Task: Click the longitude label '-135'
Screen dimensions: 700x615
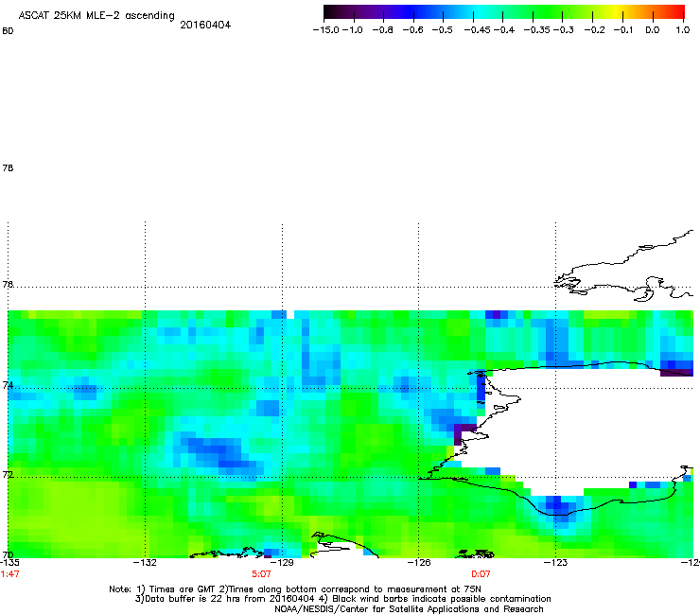Action: point(9,562)
